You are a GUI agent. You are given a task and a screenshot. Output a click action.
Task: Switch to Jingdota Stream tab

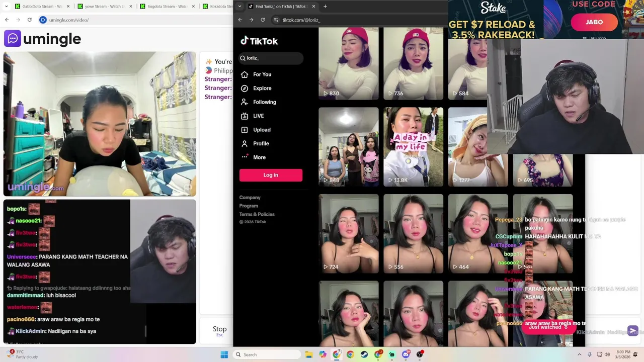click(x=167, y=7)
